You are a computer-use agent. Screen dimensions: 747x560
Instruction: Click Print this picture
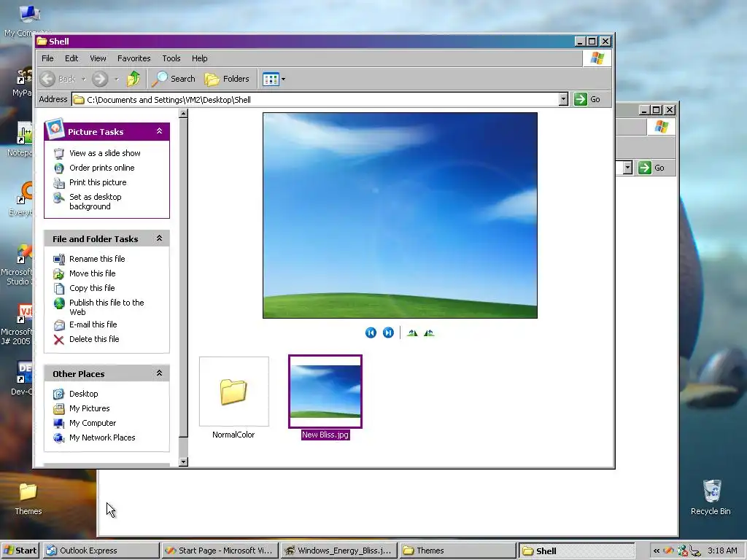click(98, 182)
